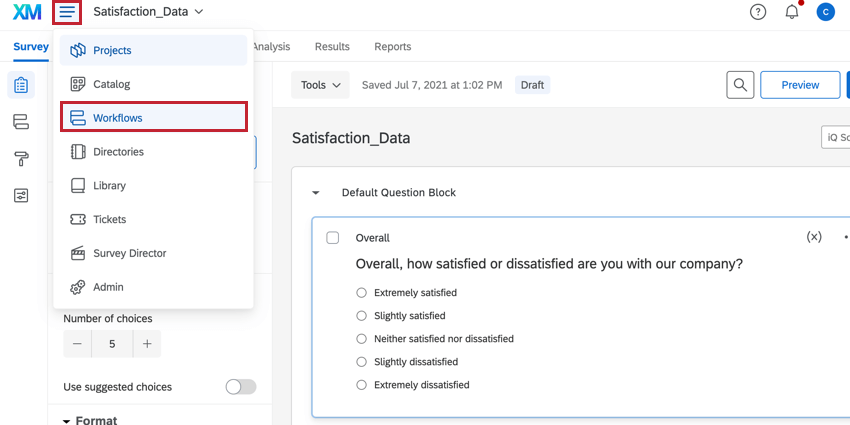Open the Tools dropdown menu

coord(320,85)
